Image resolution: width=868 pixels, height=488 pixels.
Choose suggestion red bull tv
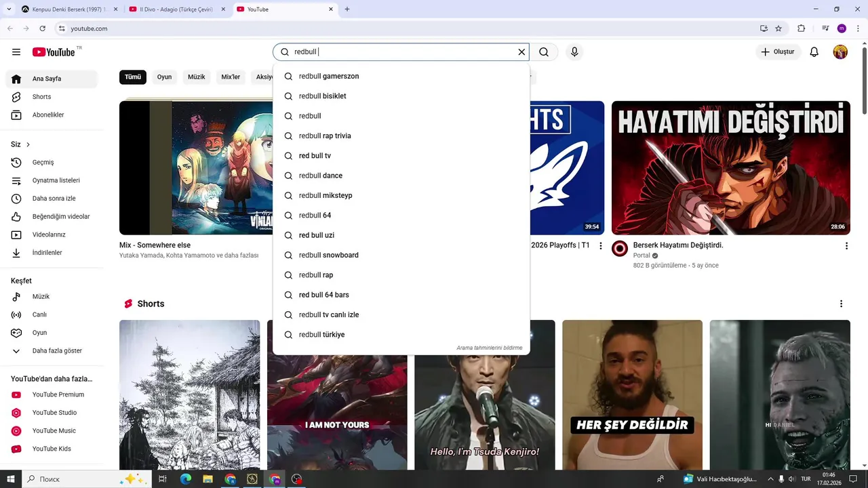point(401,156)
